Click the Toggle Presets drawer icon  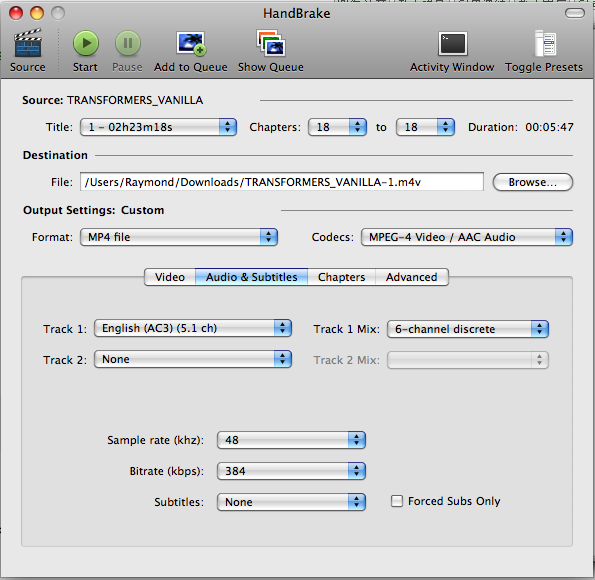click(545, 43)
